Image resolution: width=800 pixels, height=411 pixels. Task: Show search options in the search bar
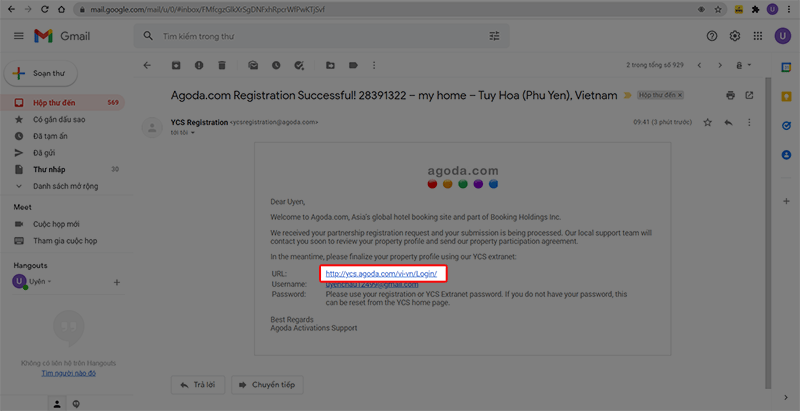point(494,36)
